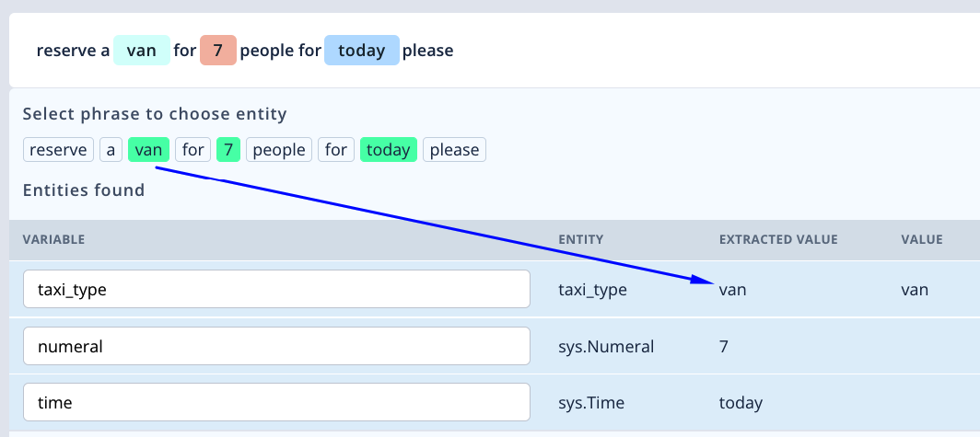
Task: Select the 'a' phrase chip
Action: (111, 150)
